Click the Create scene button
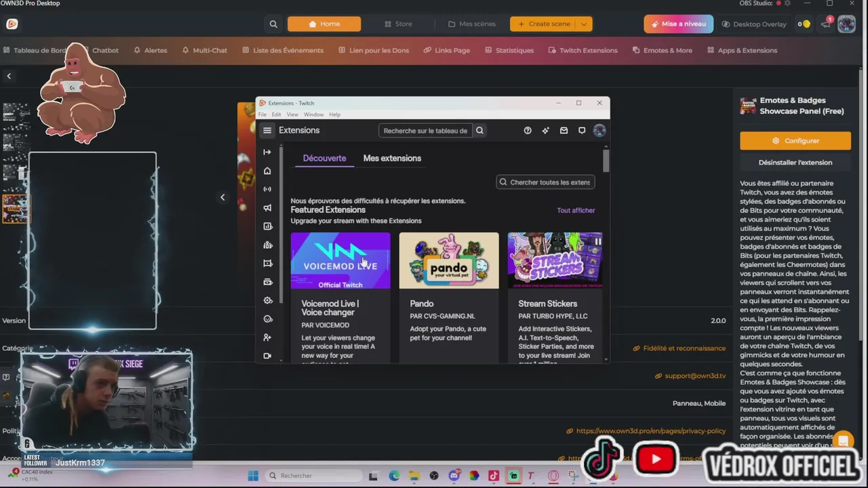The image size is (868, 488). [544, 24]
